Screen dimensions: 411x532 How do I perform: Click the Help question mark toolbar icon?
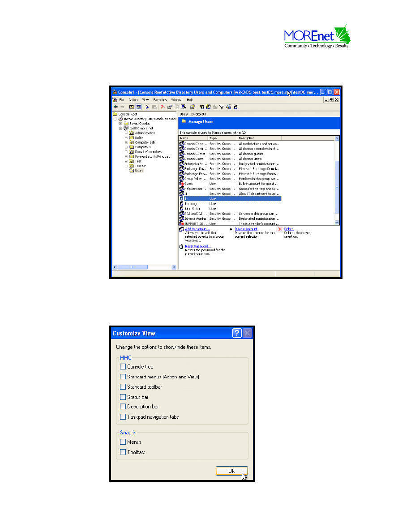click(x=193, y=107)
